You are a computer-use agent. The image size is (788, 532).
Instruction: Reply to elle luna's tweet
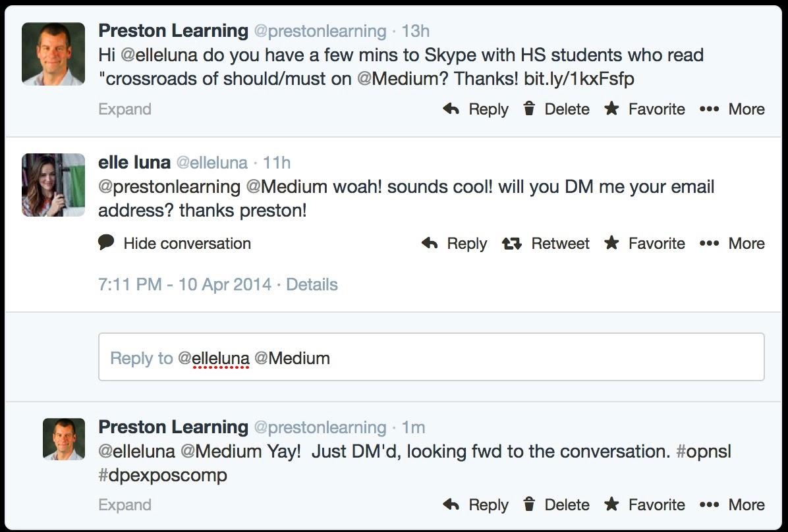454,244
